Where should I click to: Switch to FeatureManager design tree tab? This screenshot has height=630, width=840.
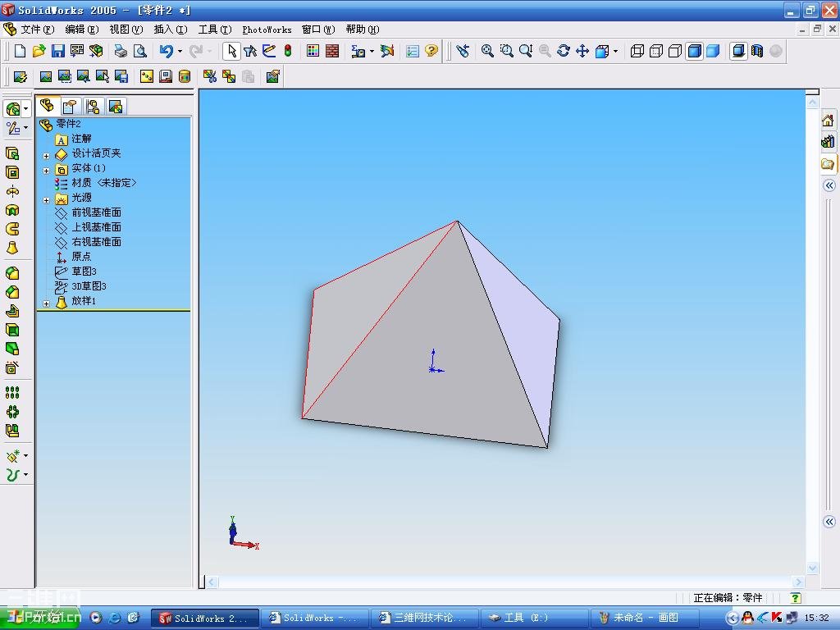point(47,106)
